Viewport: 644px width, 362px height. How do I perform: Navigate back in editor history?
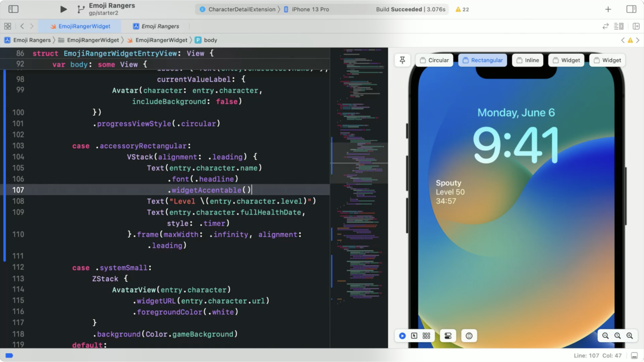22,26
